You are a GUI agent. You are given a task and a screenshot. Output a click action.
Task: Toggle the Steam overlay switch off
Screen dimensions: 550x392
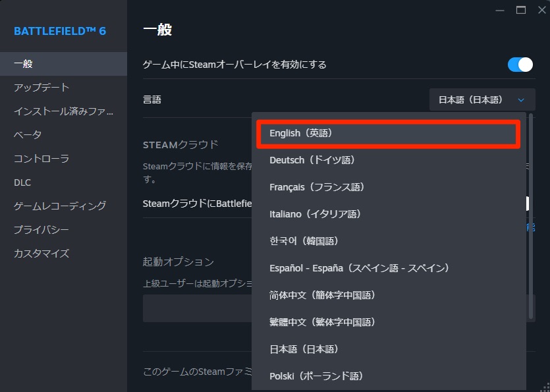tap(520, 65)
